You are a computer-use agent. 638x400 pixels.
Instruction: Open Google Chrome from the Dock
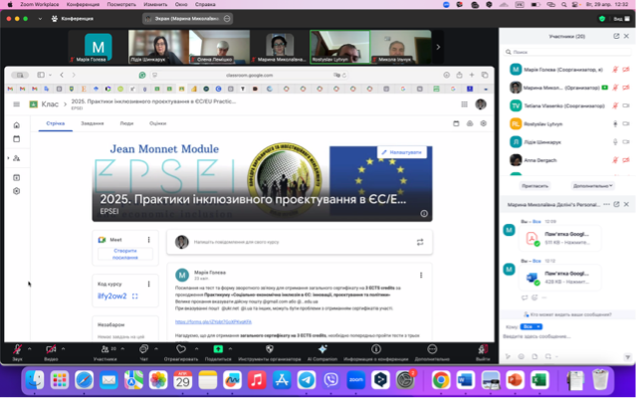(441, 380)
